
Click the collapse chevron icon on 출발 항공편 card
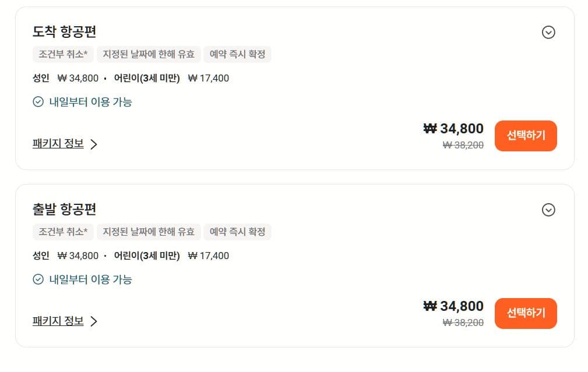548,210
